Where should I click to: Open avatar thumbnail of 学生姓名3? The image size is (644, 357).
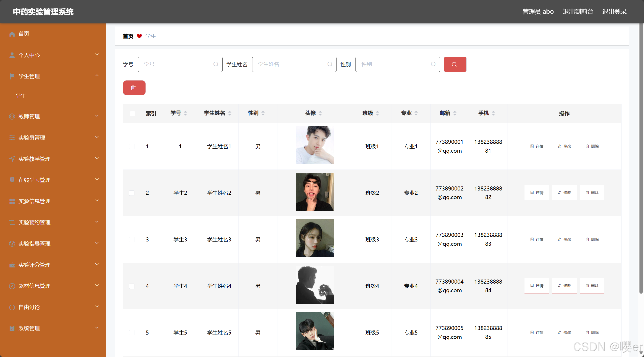315,238
